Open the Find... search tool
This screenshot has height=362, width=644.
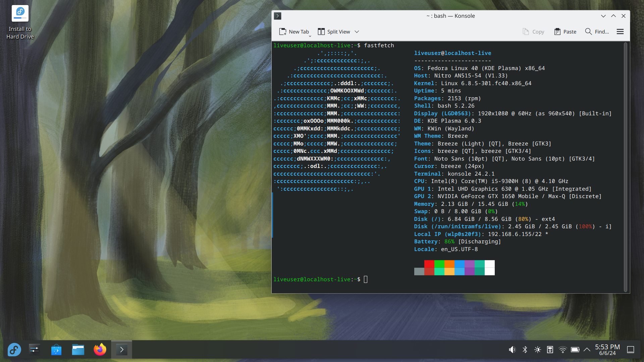tap(597, 32)
